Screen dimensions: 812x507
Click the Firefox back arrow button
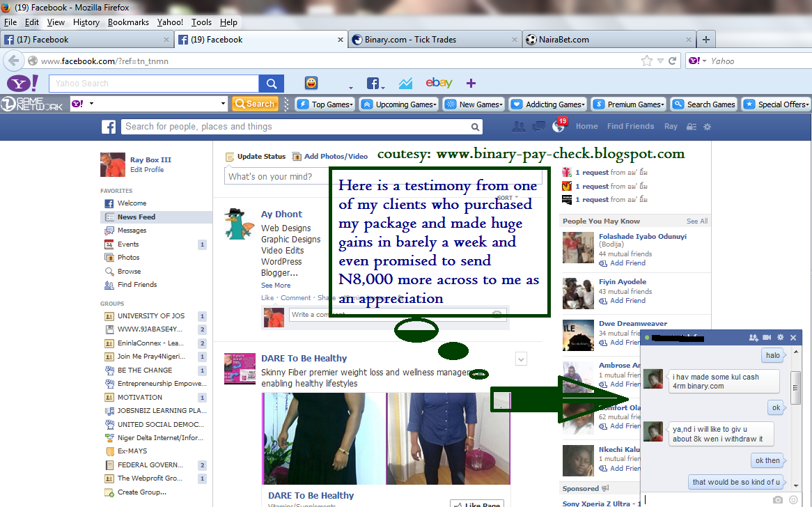pos(13,61)
